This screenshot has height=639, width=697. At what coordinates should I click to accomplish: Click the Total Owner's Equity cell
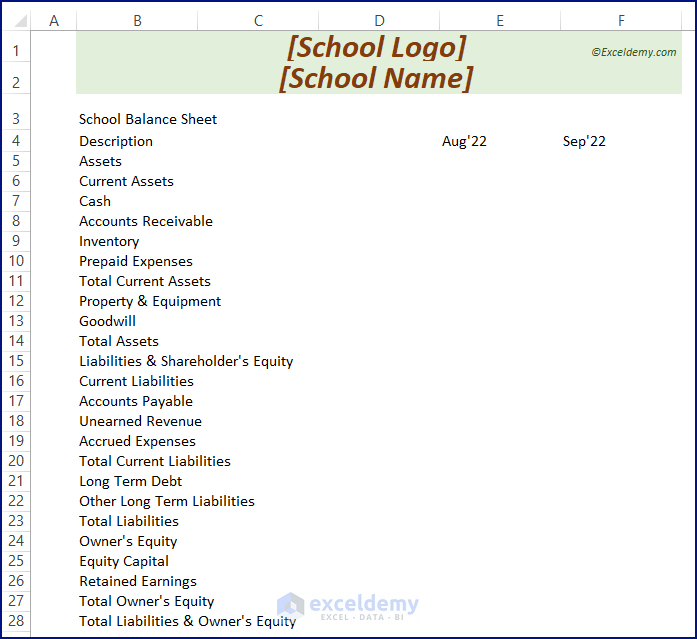[x=146, y=601]
